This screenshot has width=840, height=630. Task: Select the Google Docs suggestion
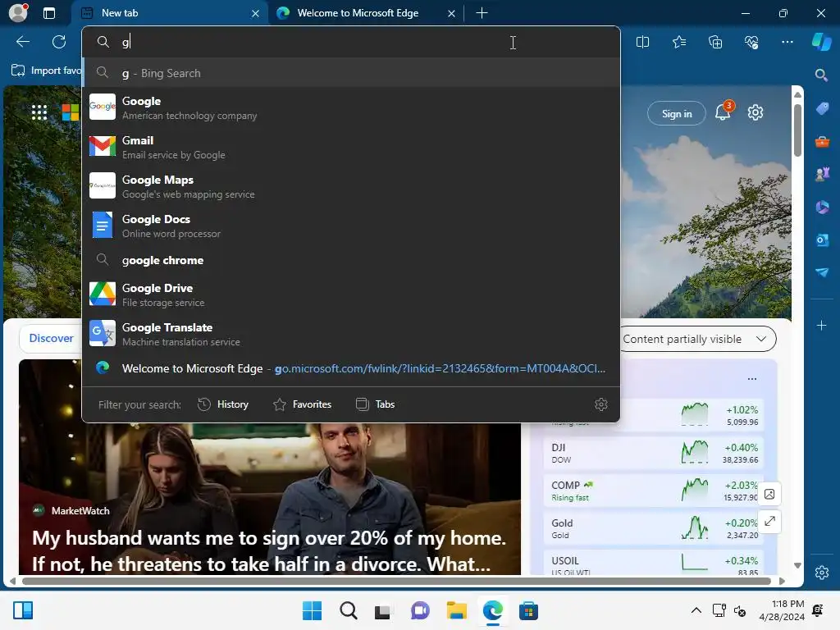[351, 226]
